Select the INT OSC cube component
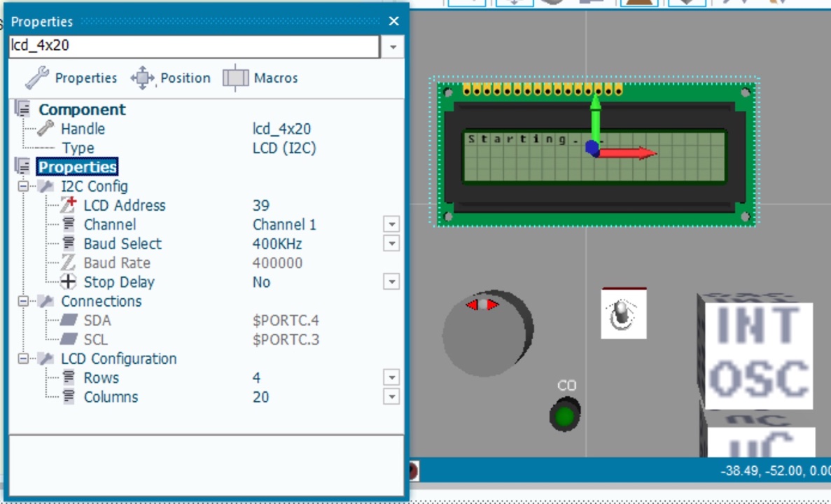 tap(755, 351)
